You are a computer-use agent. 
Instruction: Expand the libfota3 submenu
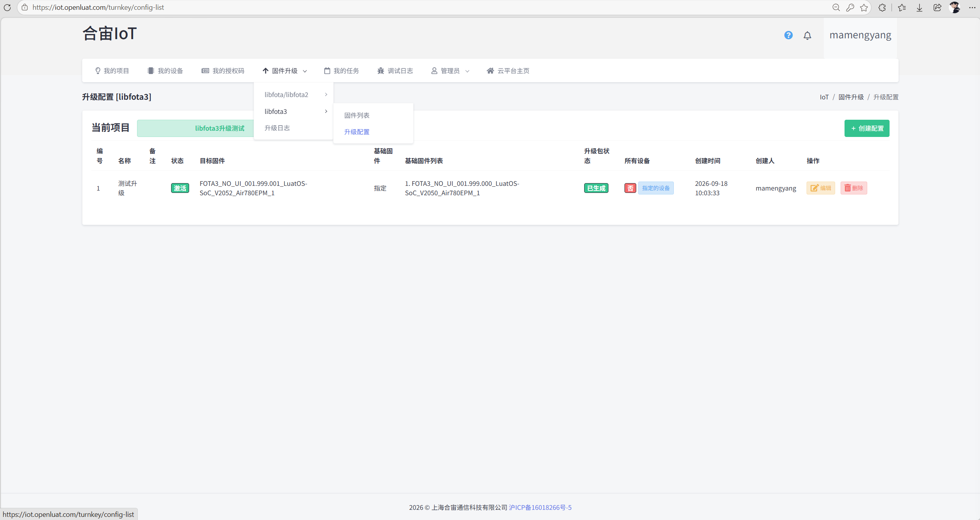click(294, 112)
